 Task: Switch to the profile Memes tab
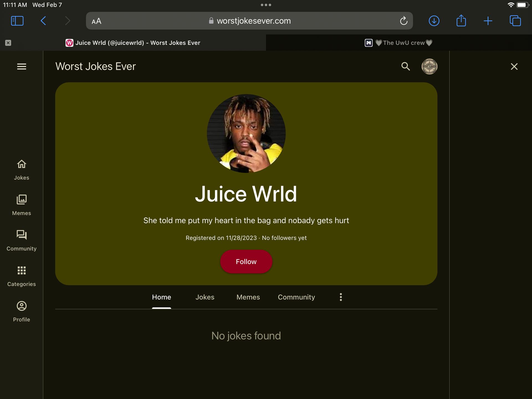tap(248, 297)
